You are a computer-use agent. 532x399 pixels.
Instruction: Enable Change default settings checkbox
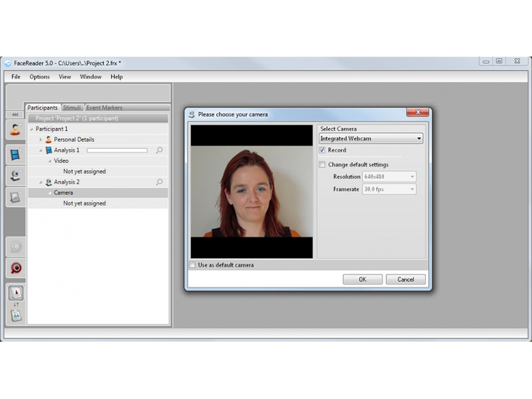pos(323,165)
